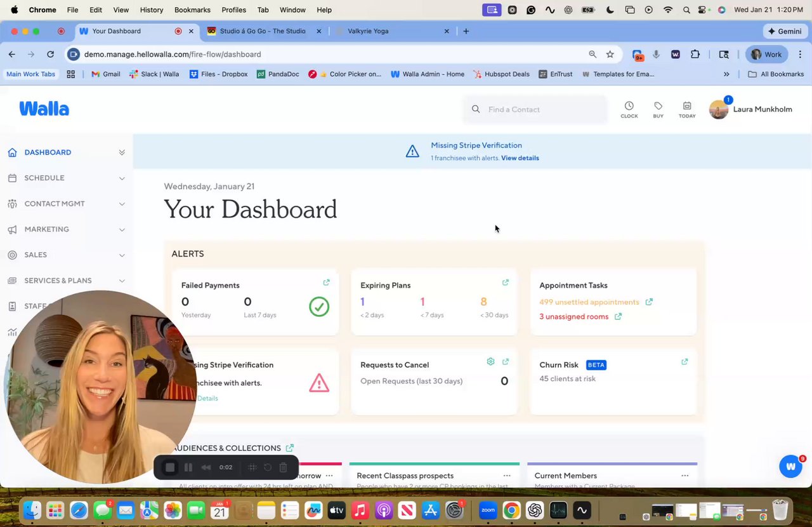812x527 pixels.
Task: Open Hubspot Deals bookmark
Action: (x=501, y=74)
